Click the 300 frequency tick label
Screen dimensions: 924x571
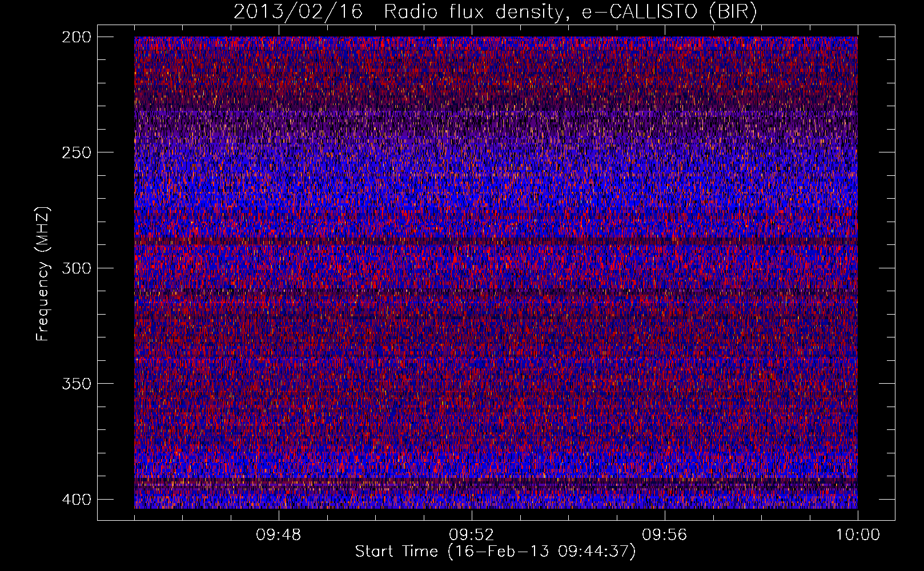click(77, 268)
